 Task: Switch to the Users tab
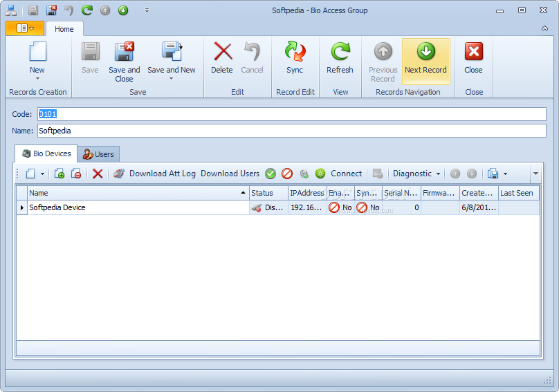(98, 154)
